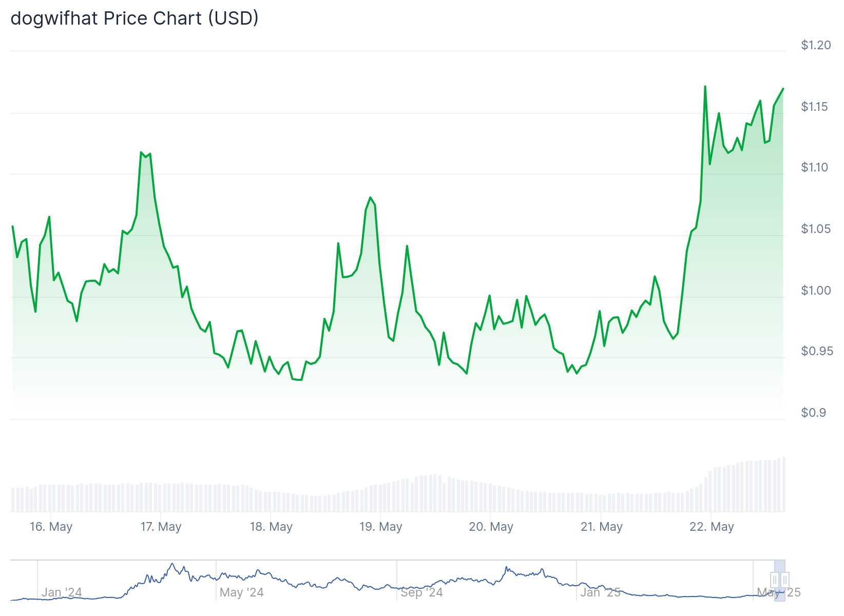Click the right range navigator handle
Viewport: 844px width, 616px height.
coord(784,581)
